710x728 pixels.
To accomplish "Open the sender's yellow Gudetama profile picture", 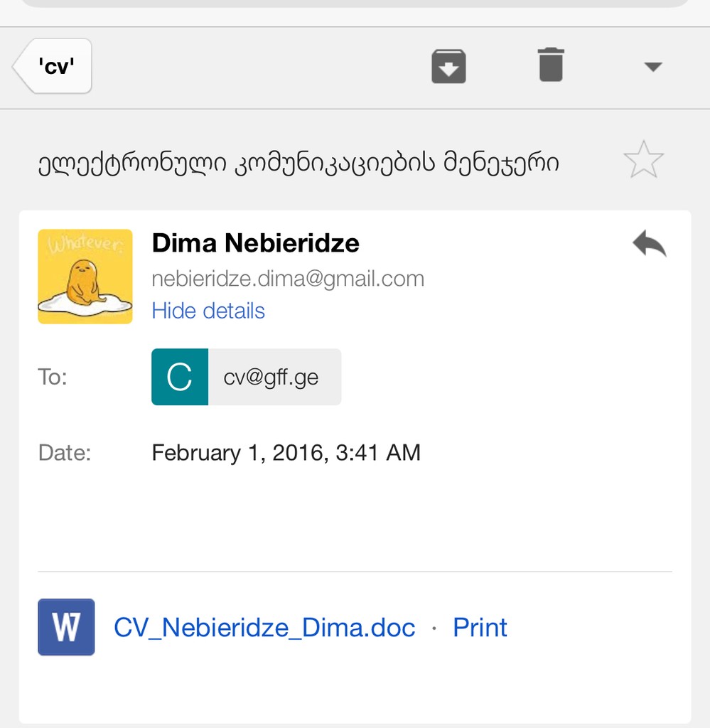I will point(85,277).
